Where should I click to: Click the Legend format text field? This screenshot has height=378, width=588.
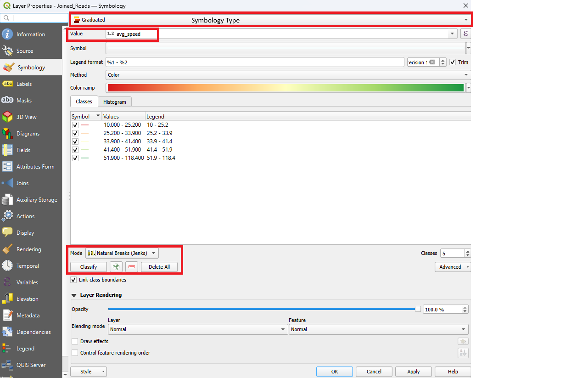click(x=254, y=62)
